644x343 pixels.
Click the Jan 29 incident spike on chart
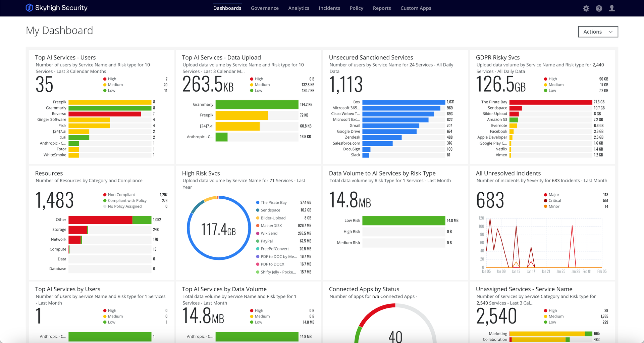point(572,247)
